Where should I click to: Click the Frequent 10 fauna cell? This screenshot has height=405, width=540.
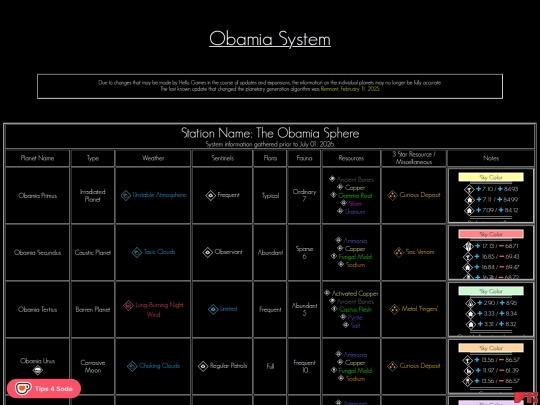[304, 366]
